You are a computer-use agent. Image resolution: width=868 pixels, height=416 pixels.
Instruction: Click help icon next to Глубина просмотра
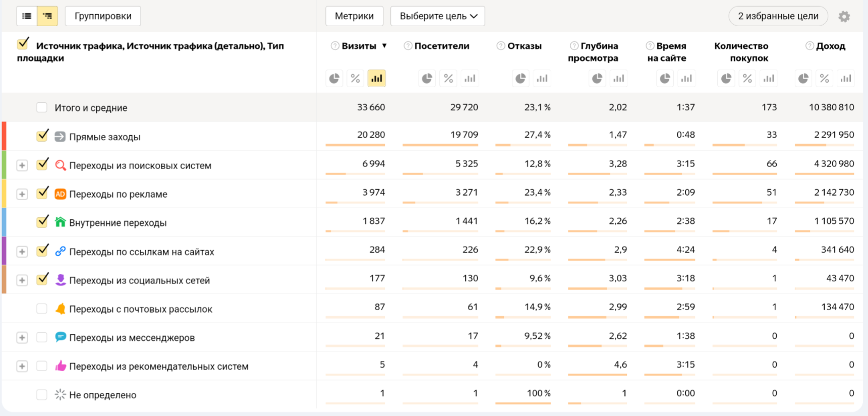(574, 46)
